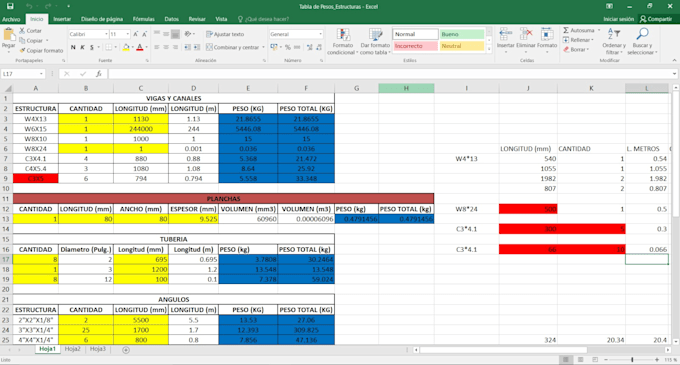Screen dimensions: 680x365
Task: Open Dar formato como tabla
Action: click(375, 41)
